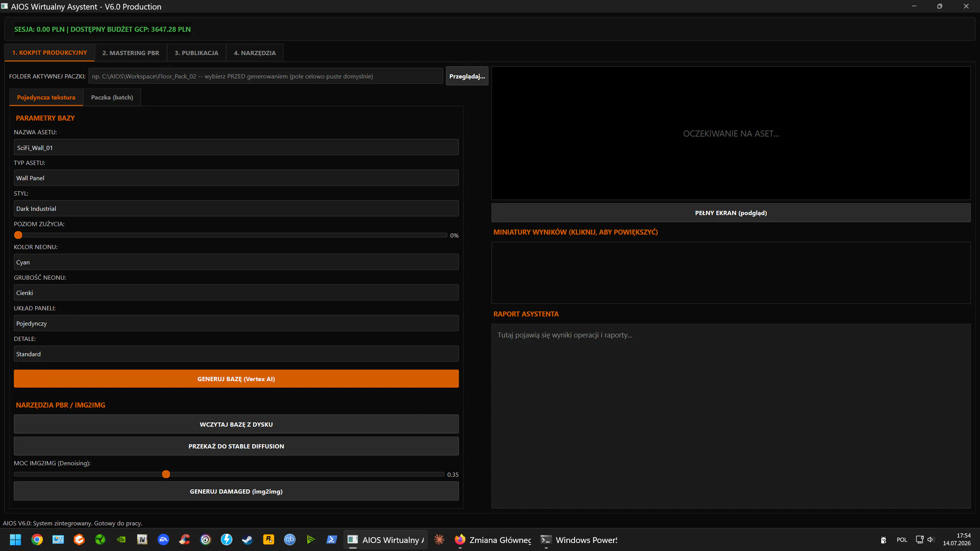Launch the EA app from the taskbar
This screenshot has width=980, height=551.
tap(163, 540)
